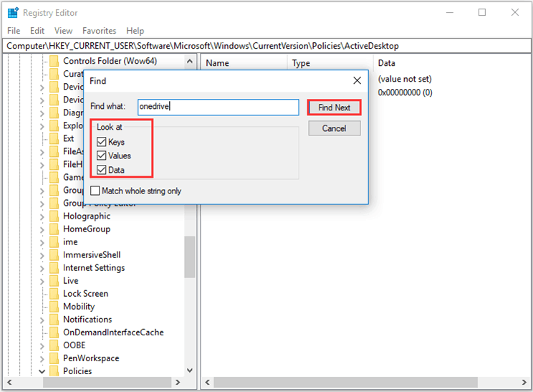Viewport: 533px width, 392px height.
Task: Maximize the Registry Editor window
Action: pyautogui.click(x=482, y=13)
